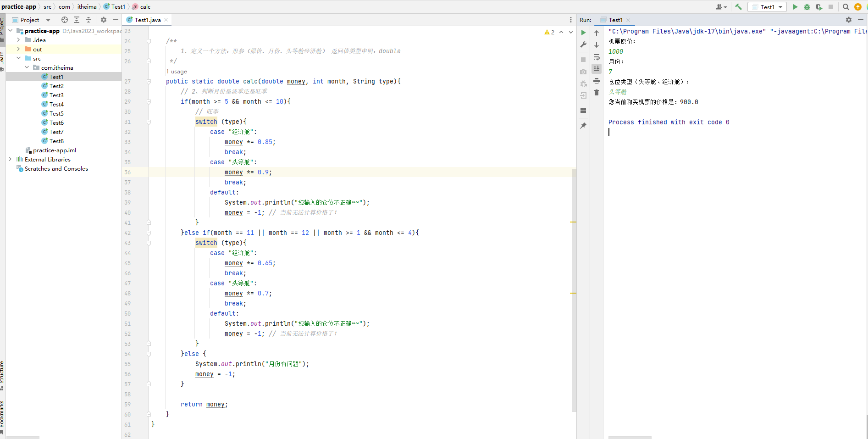The height and width of the screenshot is (439, 868).
Task: Click the yellow warning stripe marker near line 41
Action: [x=573, y=222]
